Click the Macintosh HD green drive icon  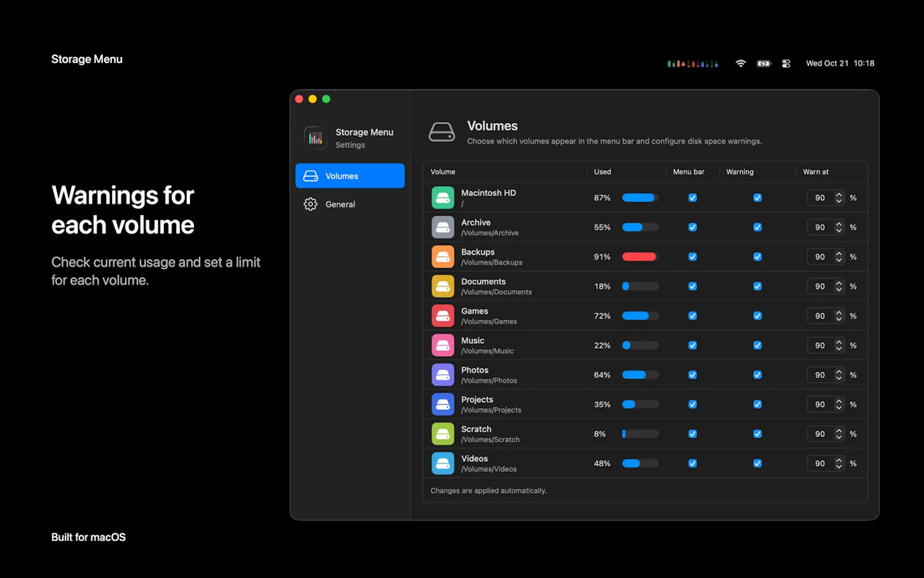[x=443, y=198]
